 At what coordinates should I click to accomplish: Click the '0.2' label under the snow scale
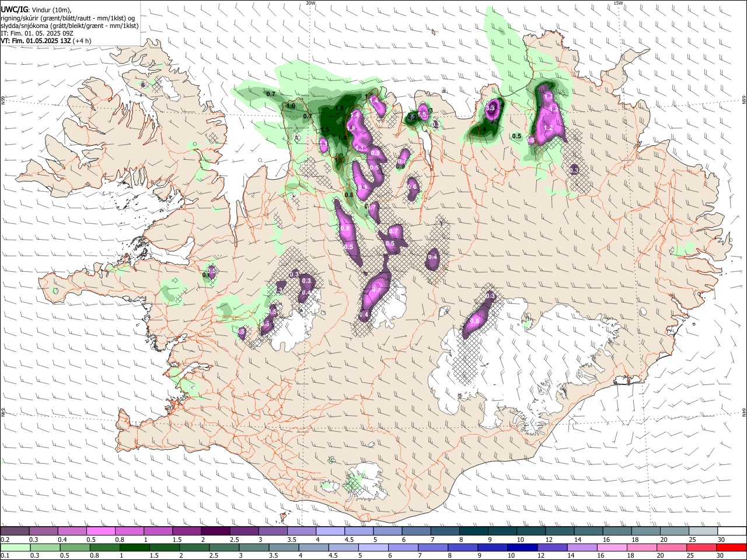(x=4, y=540)
